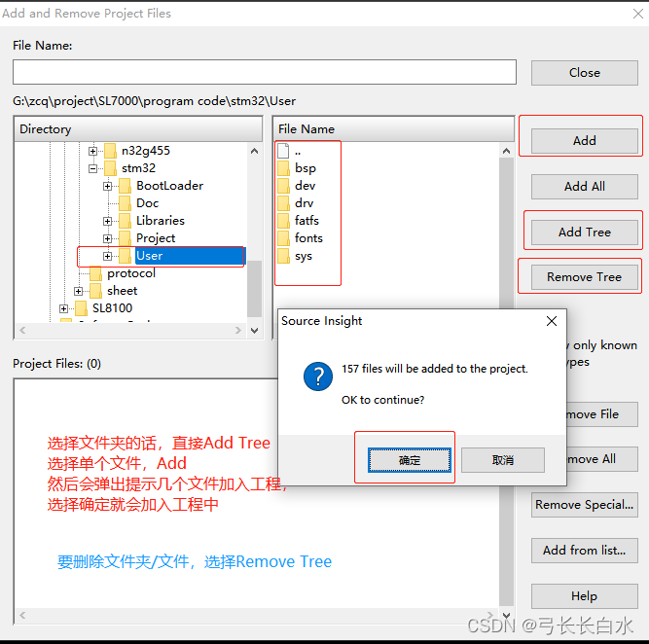Click the Add All button
Image resolution: width=649 pixels, height=644 pixels.
[584, 186]
